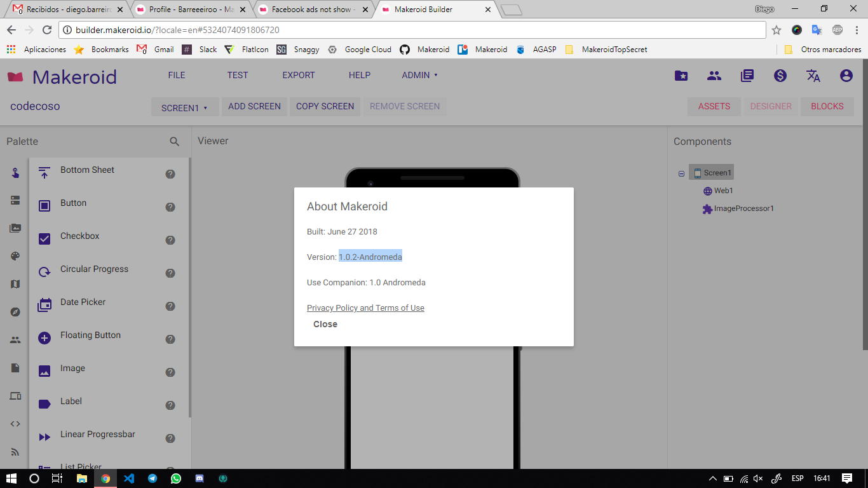Viewport: 868px width, 488px height.
Task: Open Privacy Policy and Terms of Use link
Action: (365, 308)
